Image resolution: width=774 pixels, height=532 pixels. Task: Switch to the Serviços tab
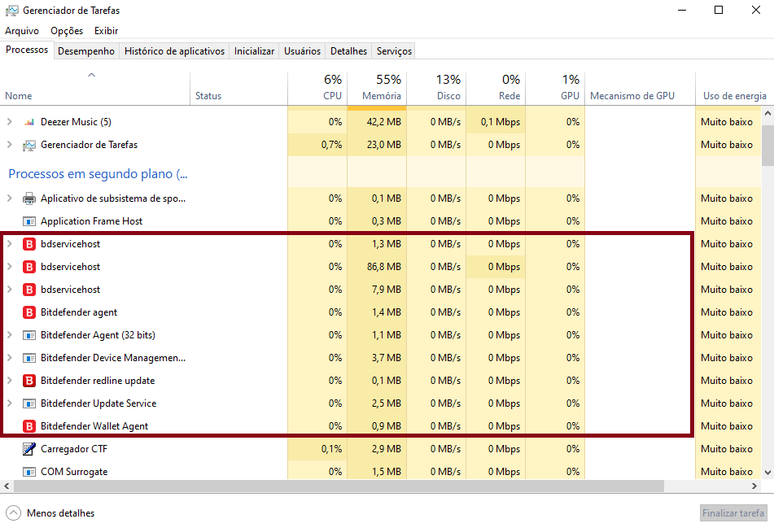point(394,51)
